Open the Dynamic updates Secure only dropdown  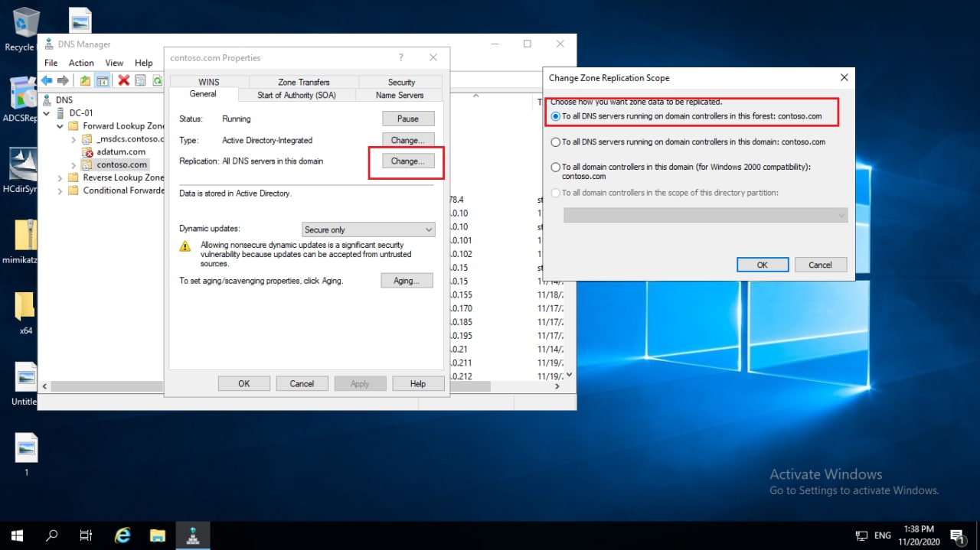click(x=369, y=229)
